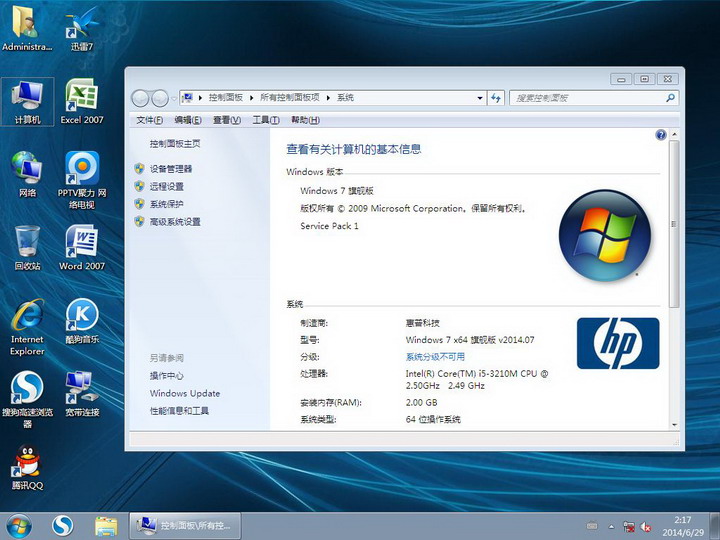The height and width of the screenshot is (540, 720).
Task: Click 系统分级不可用 rating link
Action: pos(435,357)
